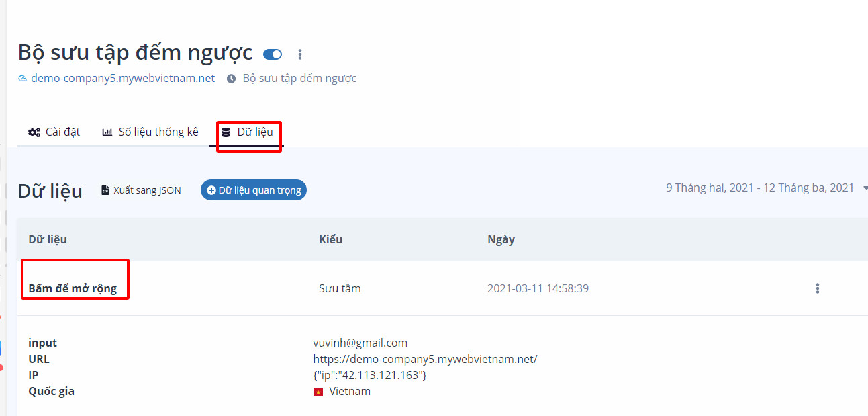Open the three-dot menu beside the page title
868x416 pixels.
pos(300,54)
